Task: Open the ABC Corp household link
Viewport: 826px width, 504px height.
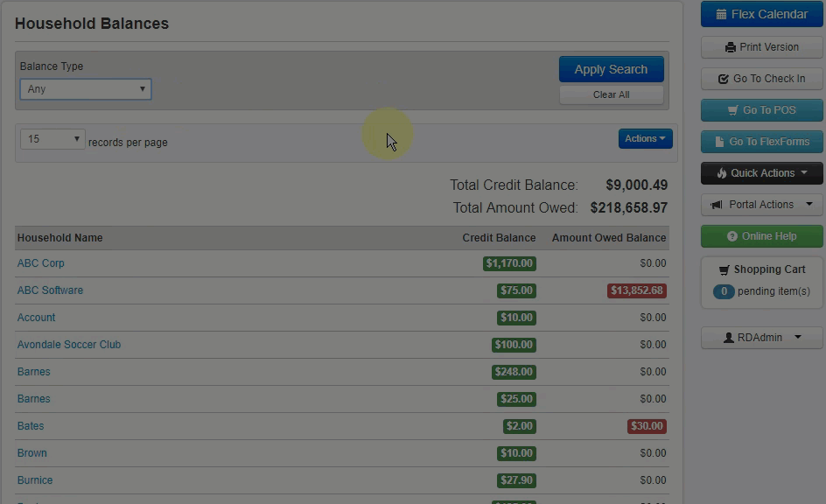Action: point(41,263)
